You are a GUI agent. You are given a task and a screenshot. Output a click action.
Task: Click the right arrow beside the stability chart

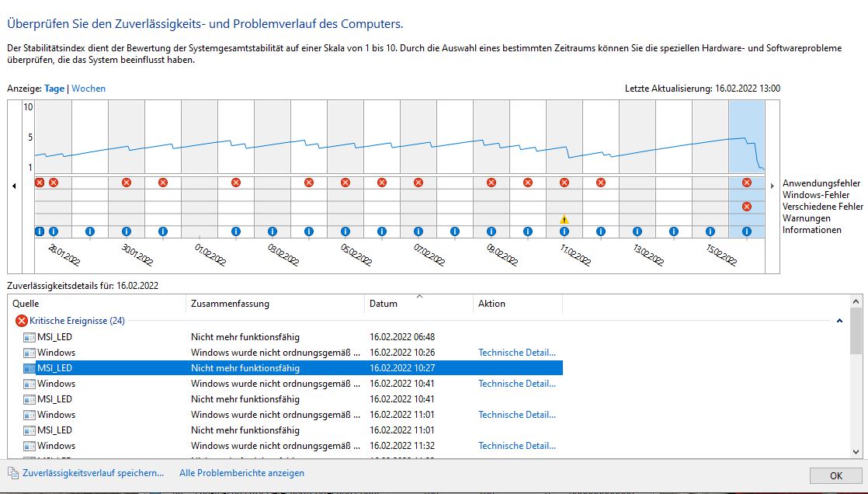(x=773, y=186)
